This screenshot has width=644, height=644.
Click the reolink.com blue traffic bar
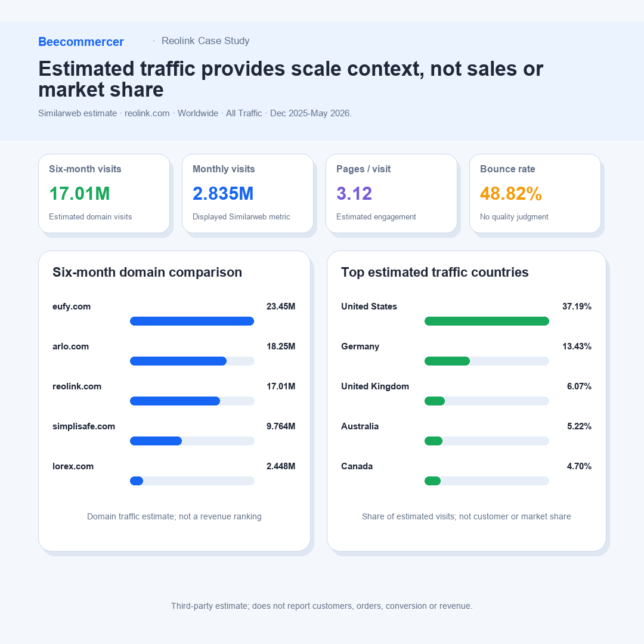tap(175, 401)
